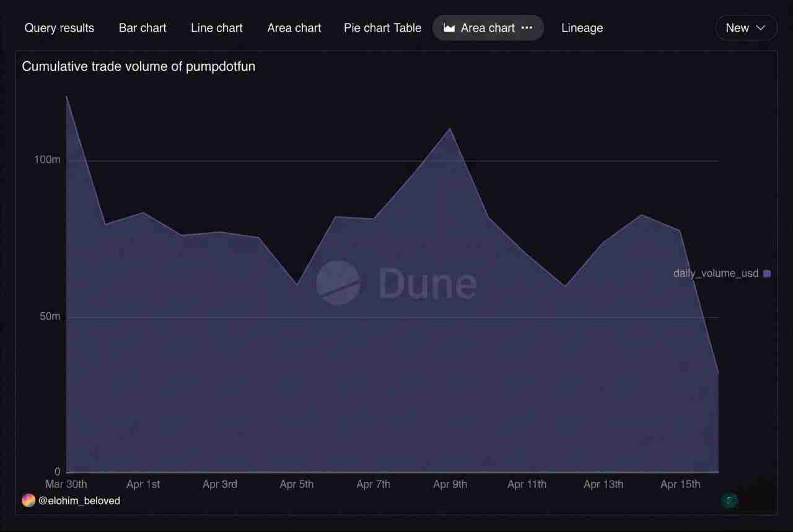Image resolution: width=793 pixels, height=532 pixels.
Task: Click the chart title Cumulative trade volume of pumpdotfun
Action: (138, 66)
